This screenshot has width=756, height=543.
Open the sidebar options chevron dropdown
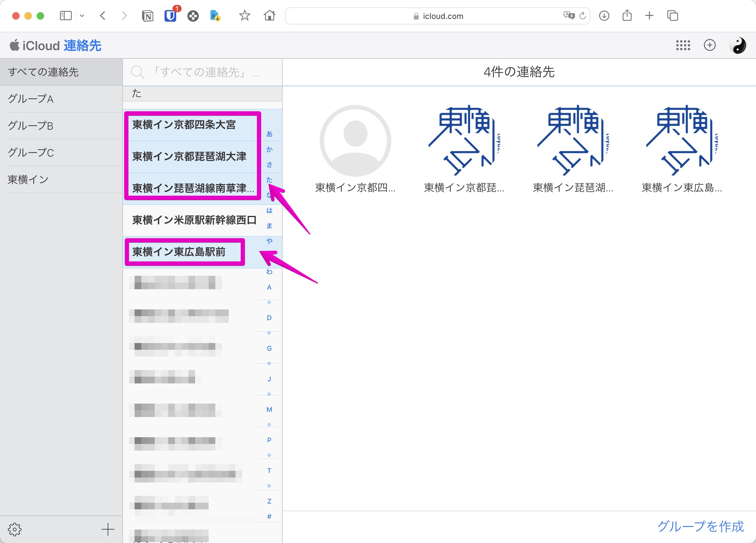[x=82, y=16]
